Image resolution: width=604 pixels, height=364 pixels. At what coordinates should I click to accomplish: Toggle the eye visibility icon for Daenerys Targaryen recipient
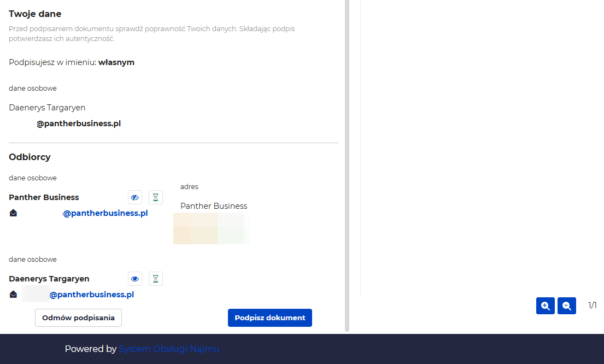click(135, 279)
